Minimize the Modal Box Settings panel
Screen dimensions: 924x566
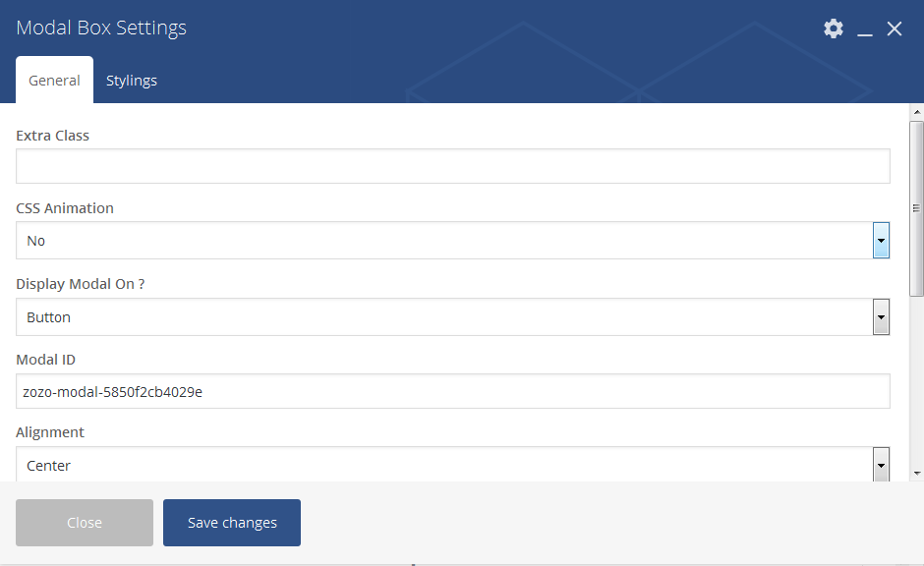click(x=865, y=29)
